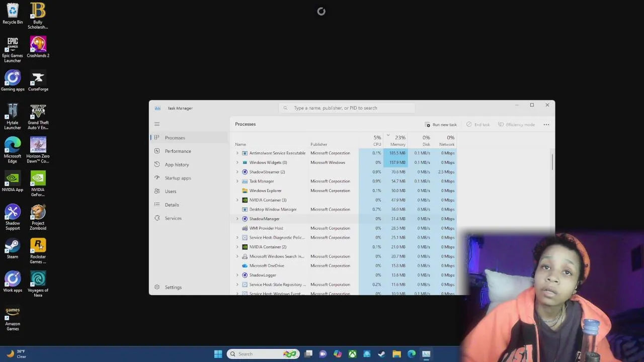Expand NVIDIA Container (2) process group

click(x=237, y=247)
